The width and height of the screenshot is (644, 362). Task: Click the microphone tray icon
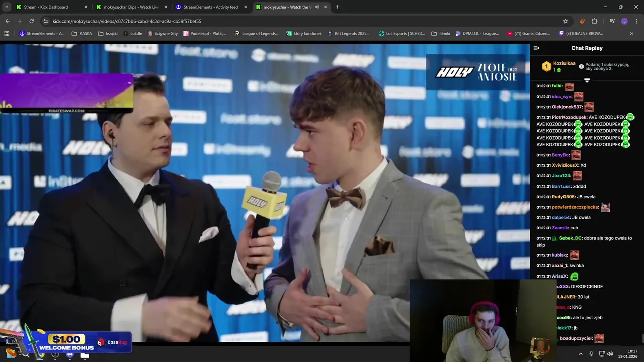click(x=591, y=354)
